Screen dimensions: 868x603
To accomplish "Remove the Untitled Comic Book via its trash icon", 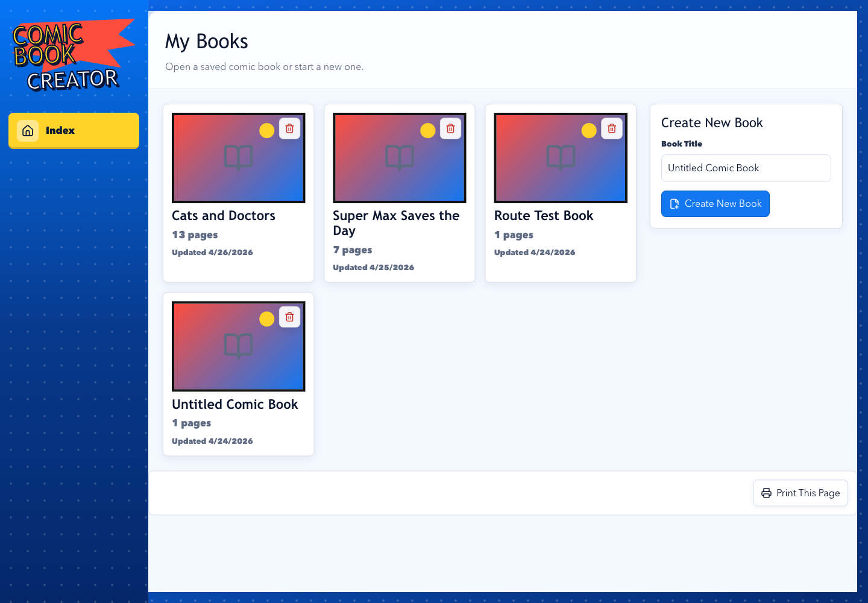I will point(289,317).
